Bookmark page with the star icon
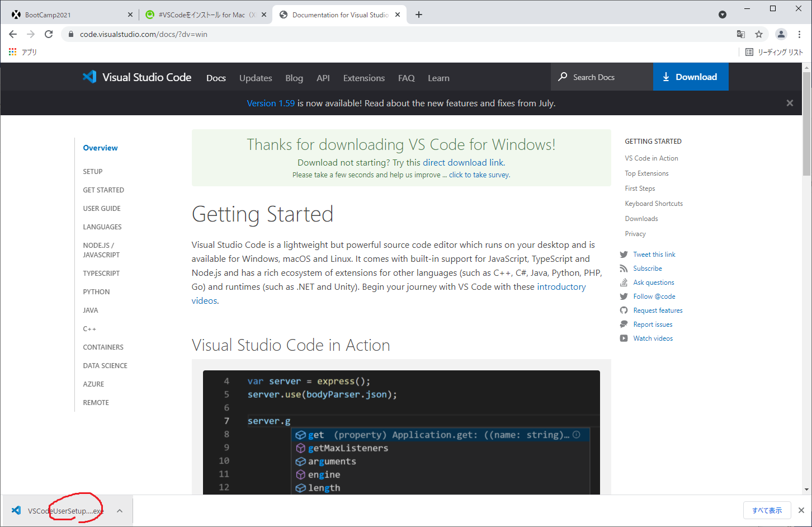Screen dimensions: 812x527 pyautogui.click(x=759, y=34)
